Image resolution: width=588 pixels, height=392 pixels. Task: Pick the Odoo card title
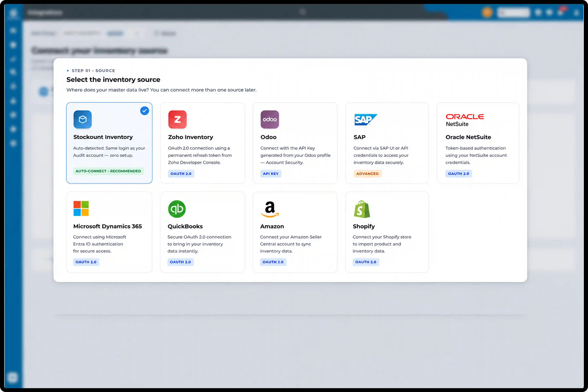tap(268, 137)
